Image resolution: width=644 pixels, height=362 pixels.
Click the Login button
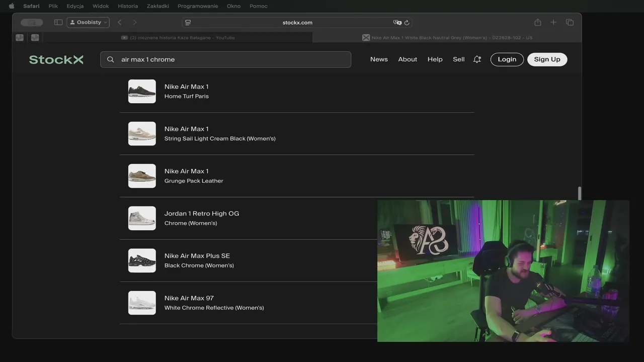click(x=507, y=59)
